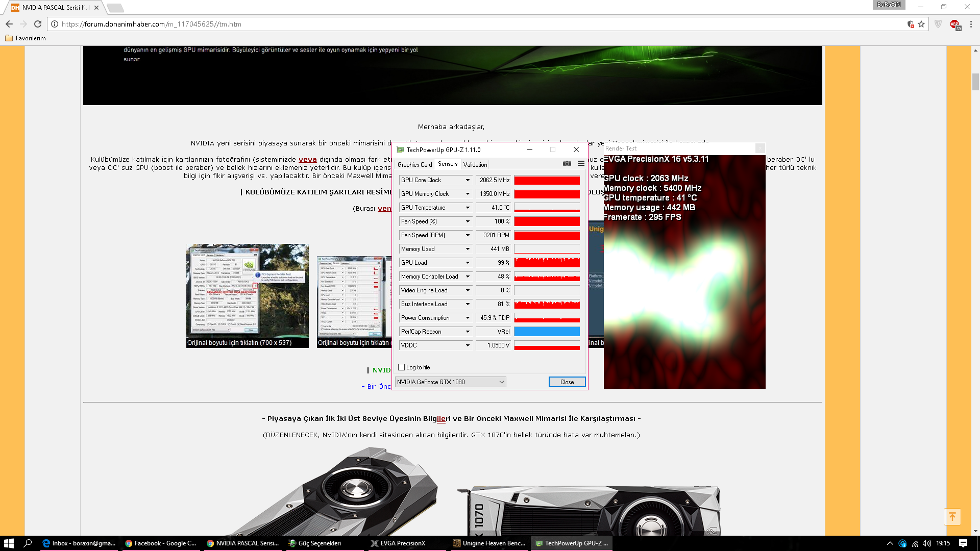The height and width of the screenshot is (551, 980).
Task: Open Windows taskbar search
Action: pyautogui.click(x=28, y=543)
